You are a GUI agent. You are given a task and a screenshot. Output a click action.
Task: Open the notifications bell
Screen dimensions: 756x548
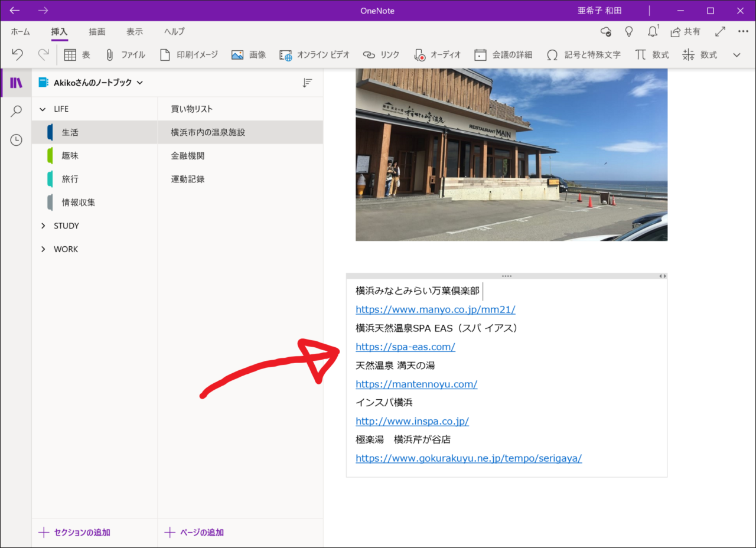click(x=652, y=31)
